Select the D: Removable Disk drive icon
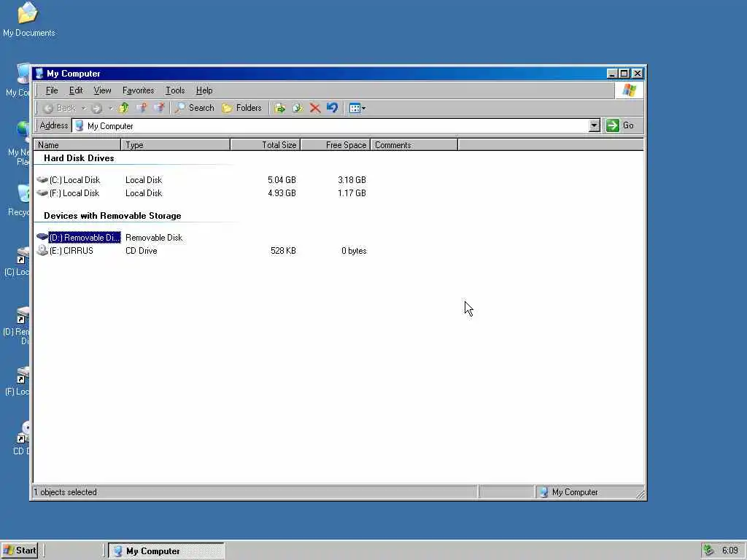Screen dimensions: 747x560 click(42, 237)
